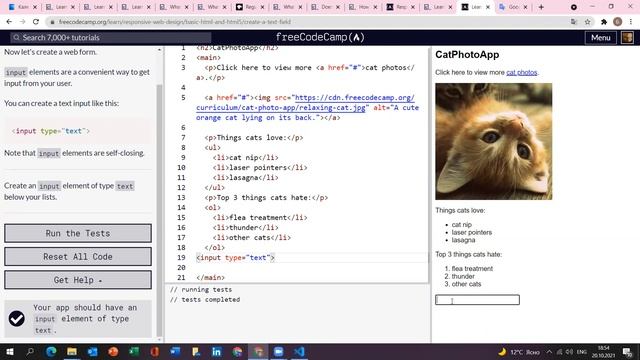Click Run the Tests button
This screenshot has width=640, height=360.
pyautogui.click(x=78, y=233)
